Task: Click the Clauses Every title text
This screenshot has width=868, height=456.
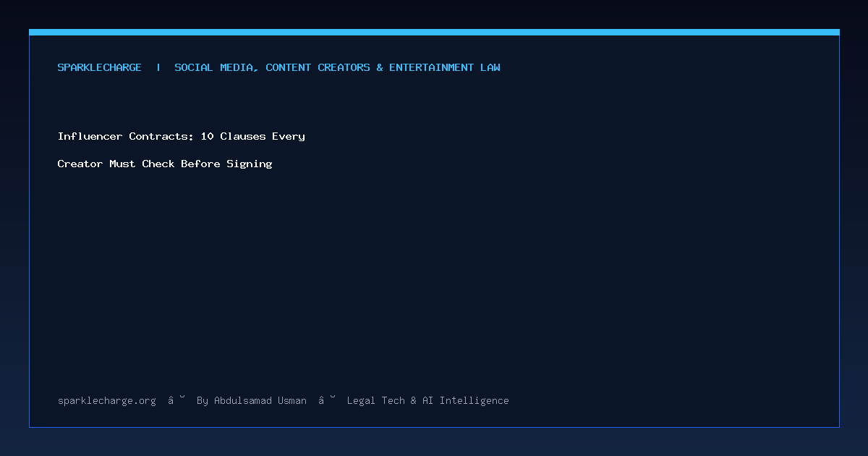Action: (263, 136)
